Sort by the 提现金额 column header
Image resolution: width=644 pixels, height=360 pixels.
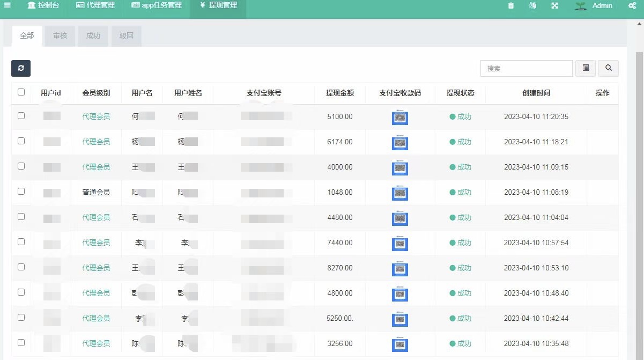(340, 93)
